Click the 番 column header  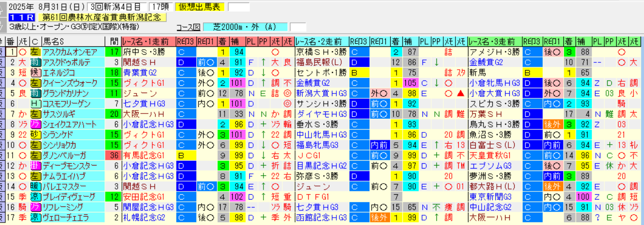[x=11, y=41]
